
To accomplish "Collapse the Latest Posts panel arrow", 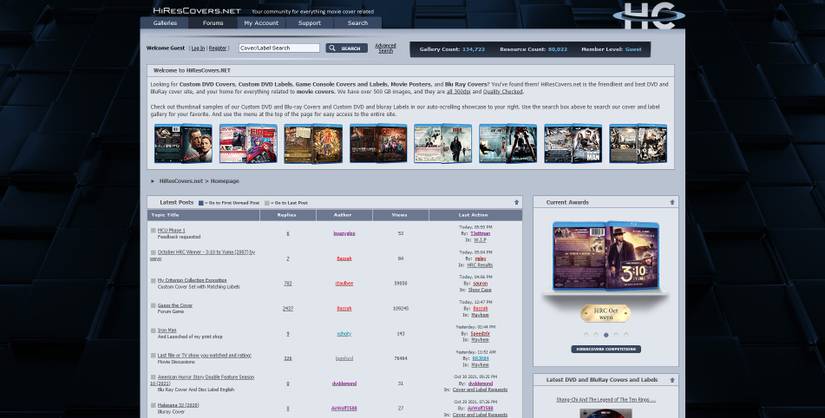I will point(517,203).
